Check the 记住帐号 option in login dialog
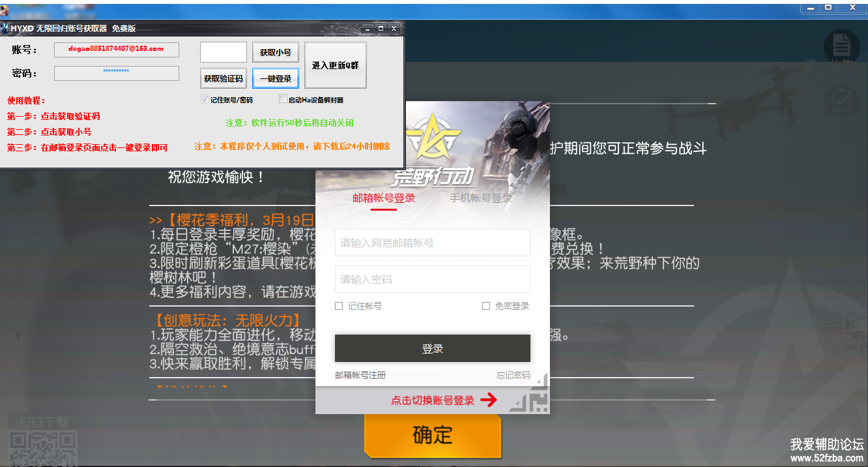Viewport: 868px width, 467px height. [339, 306]
